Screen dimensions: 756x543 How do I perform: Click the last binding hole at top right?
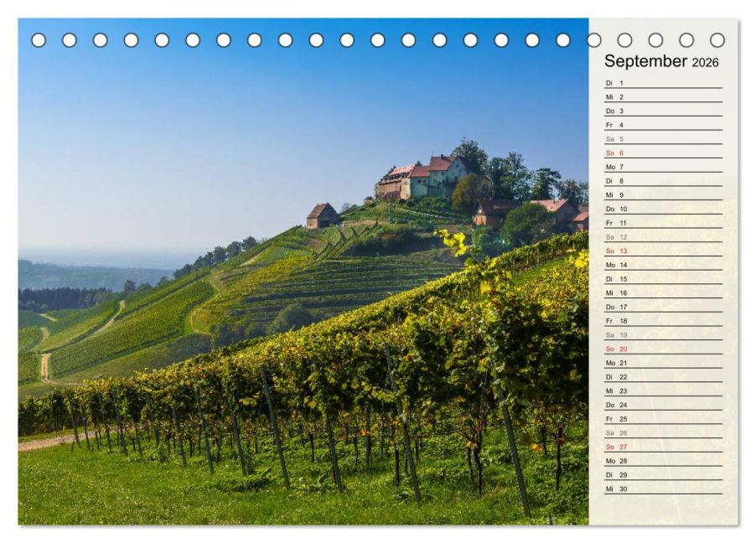tap(717, 40)
